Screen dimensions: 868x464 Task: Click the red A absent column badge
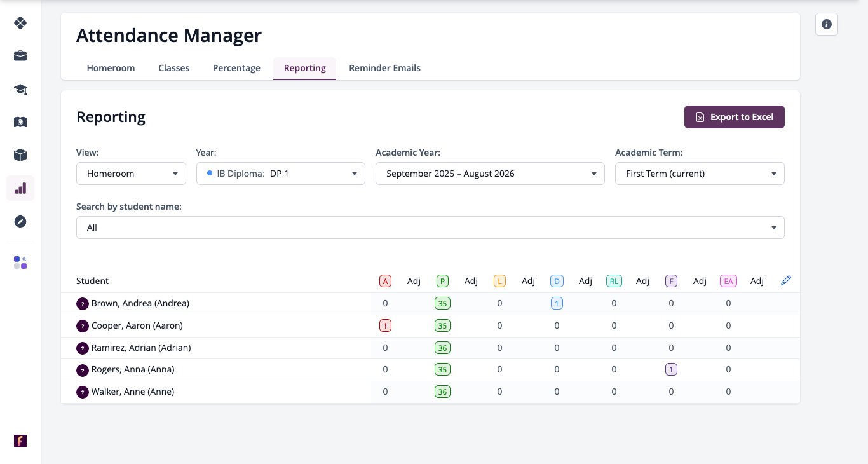(x=385, y=281)
